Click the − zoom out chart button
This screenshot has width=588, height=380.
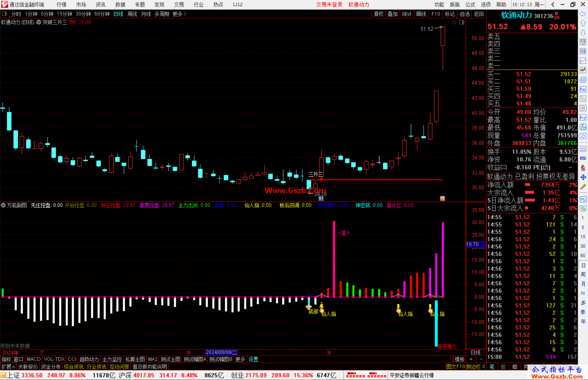[481, 359]
